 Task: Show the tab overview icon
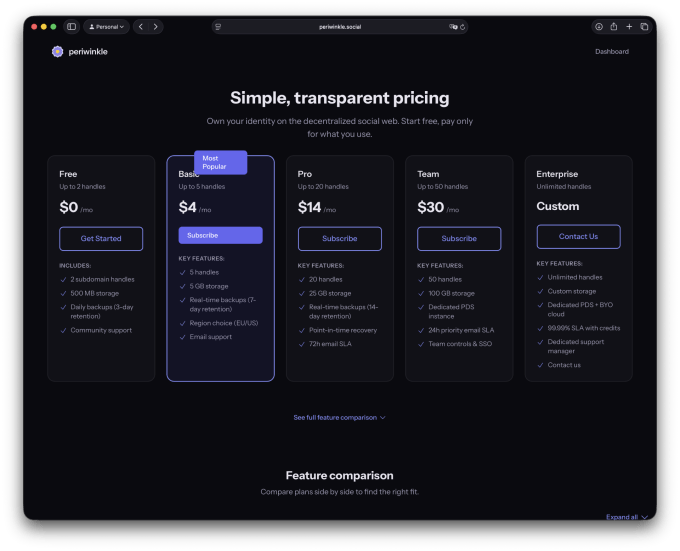click(x=644, y=27)
